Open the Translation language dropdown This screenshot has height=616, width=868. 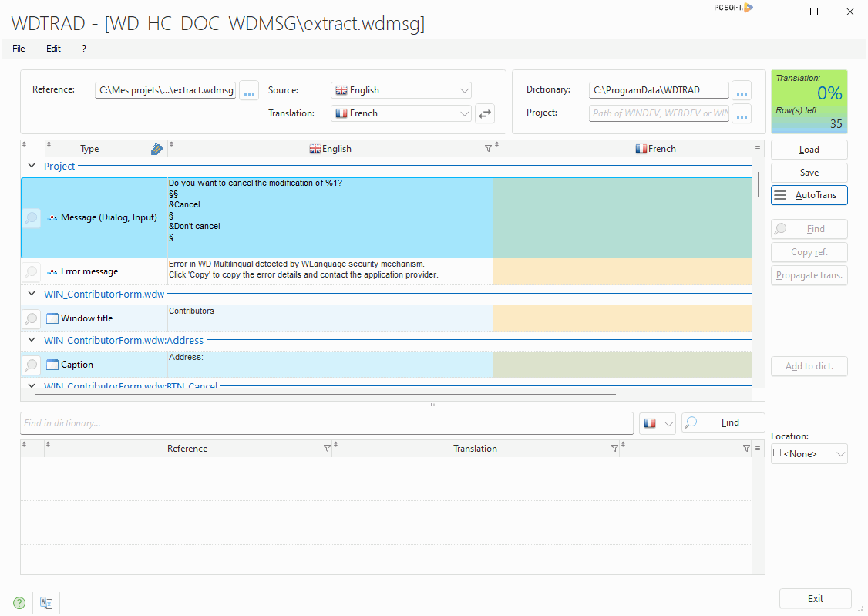click(x=464, y=113)
